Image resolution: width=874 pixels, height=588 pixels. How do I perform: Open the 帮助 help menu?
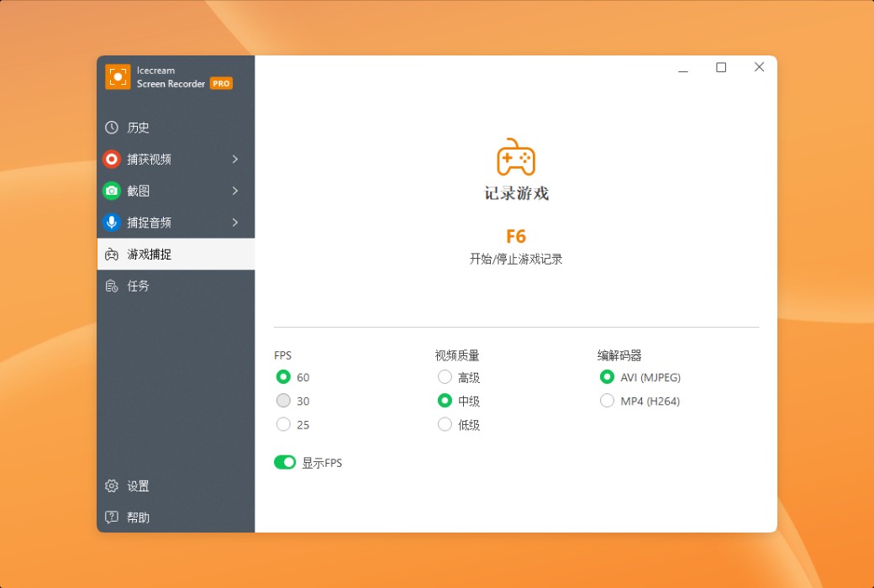click(139, 517)
